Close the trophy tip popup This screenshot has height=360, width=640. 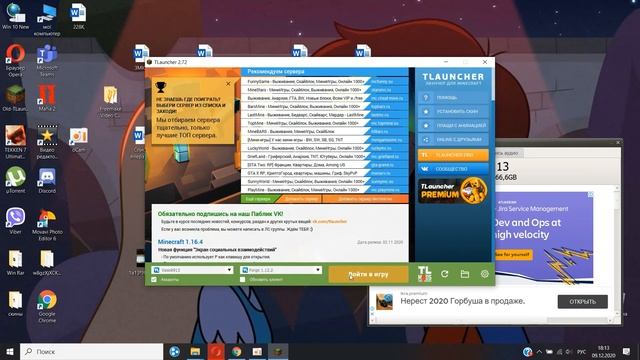pos(228,84)
